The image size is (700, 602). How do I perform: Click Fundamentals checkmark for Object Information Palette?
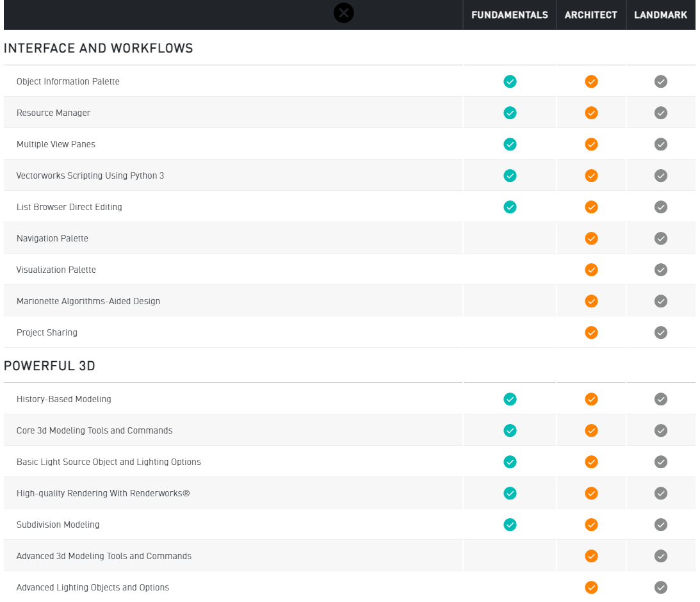(510, 81)
